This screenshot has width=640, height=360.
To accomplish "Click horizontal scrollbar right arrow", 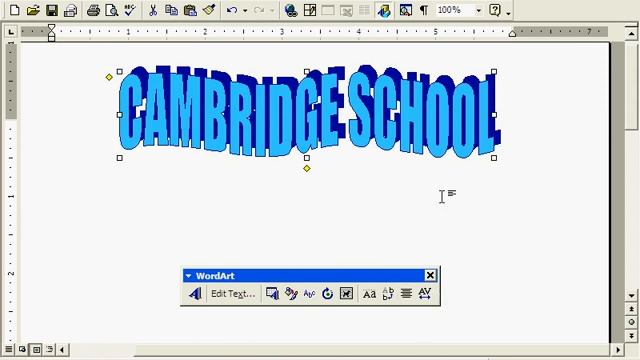I will coord(618,350).
